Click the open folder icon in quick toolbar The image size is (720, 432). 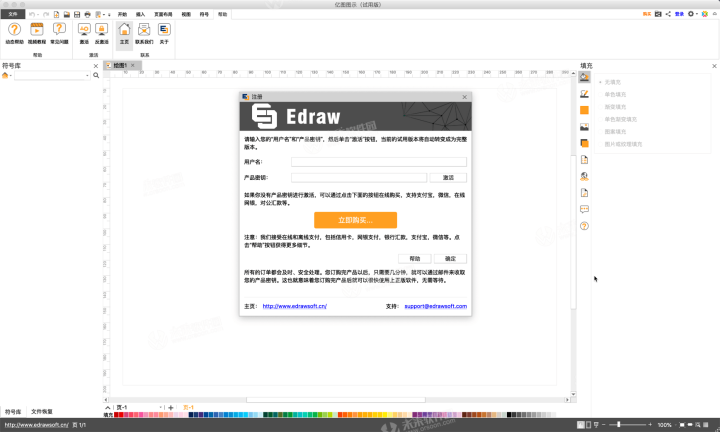67,14
